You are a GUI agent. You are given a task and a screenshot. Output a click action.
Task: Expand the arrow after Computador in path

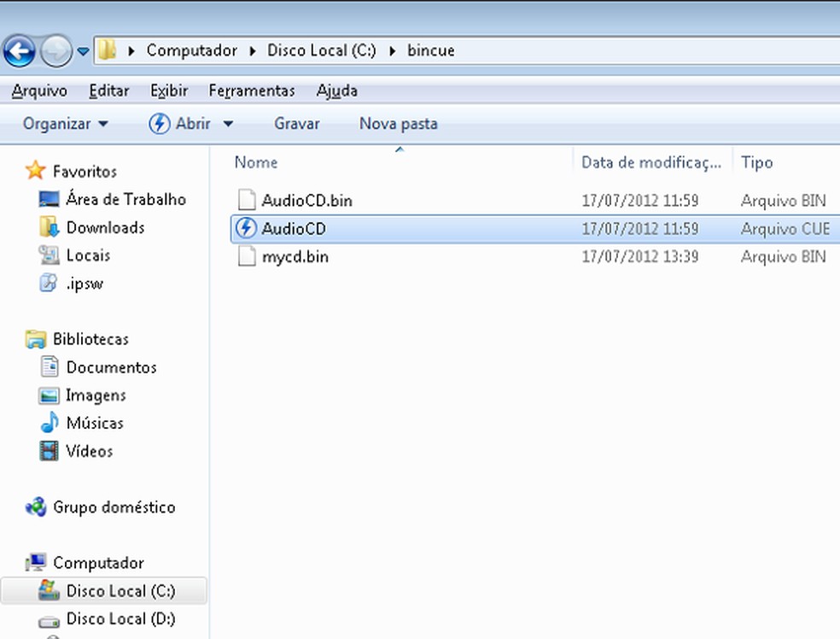[x=253, y=51]
